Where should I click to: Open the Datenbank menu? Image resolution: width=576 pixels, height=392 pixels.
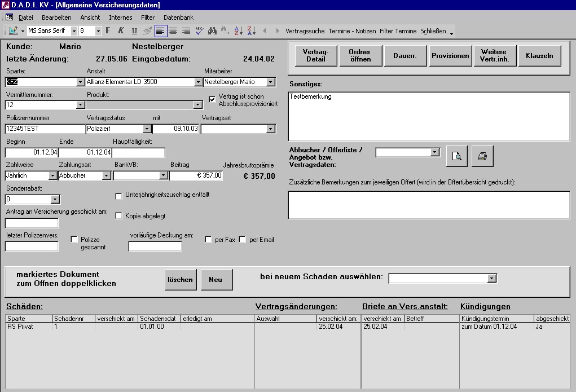(x=178, y=17)
